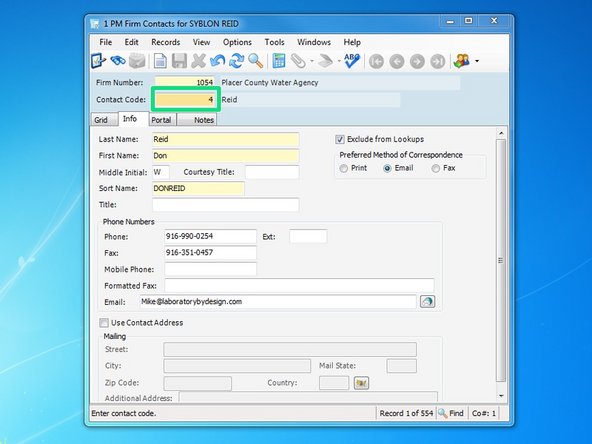Switch to the Portal tab
Viewport: 592px width, 444px height.
(161, 120)
